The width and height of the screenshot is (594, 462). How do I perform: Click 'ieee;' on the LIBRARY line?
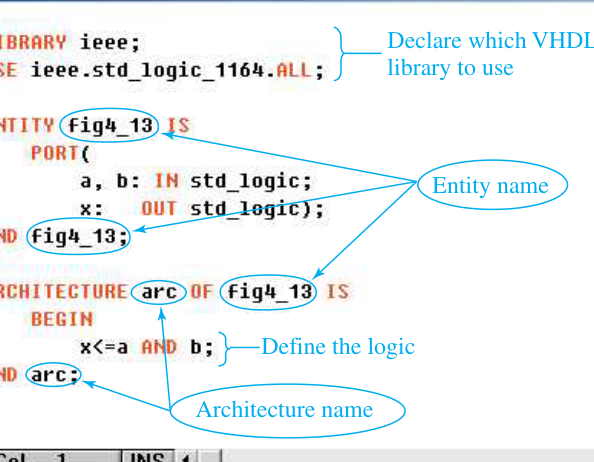coord(110,42)
